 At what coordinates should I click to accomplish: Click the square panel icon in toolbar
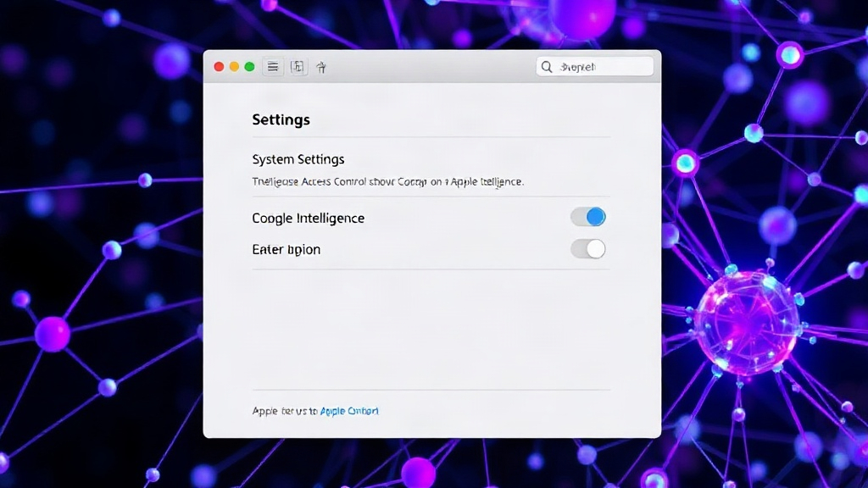pyautogui.click(x=298, y=67)
